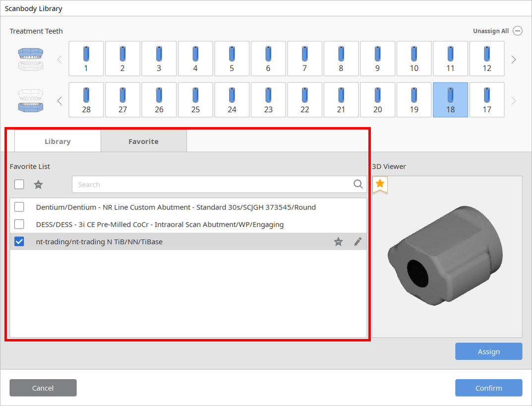Click the search magnifier icon

click(x=358, y=184)
